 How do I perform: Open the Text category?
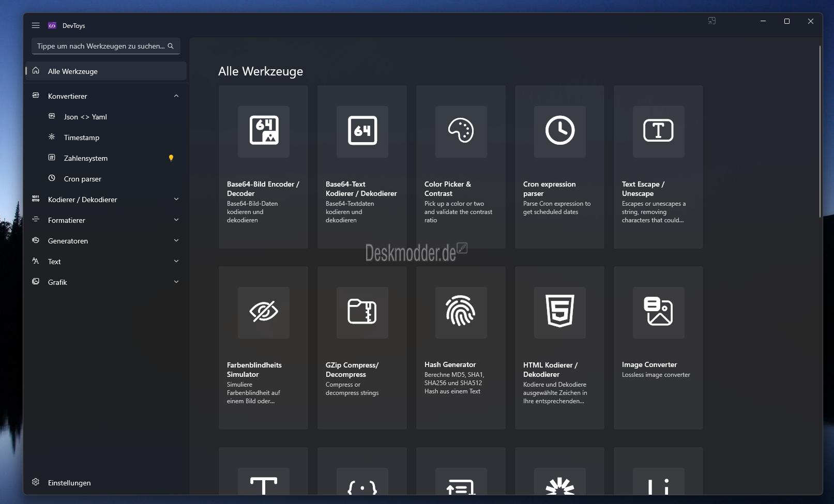[106, 262]
